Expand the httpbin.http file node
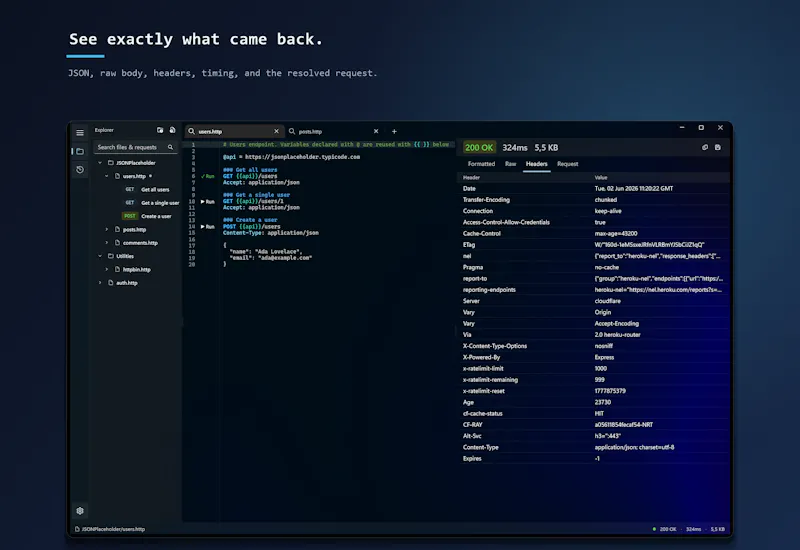 pyautogui.click(x=107, y=269)
